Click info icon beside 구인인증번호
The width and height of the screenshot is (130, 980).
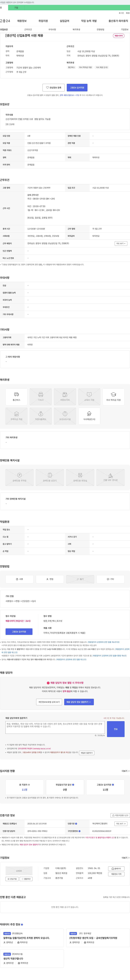point(80,831)
